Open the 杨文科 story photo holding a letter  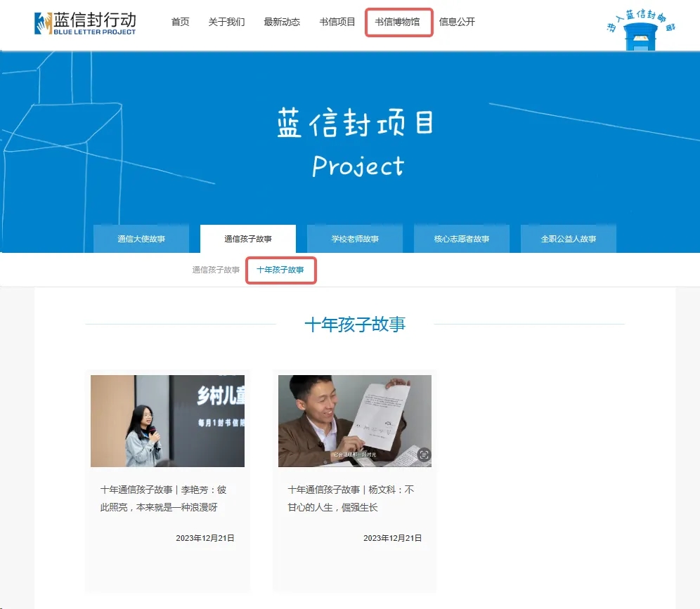pyautogui.click(x=355, y=421)
